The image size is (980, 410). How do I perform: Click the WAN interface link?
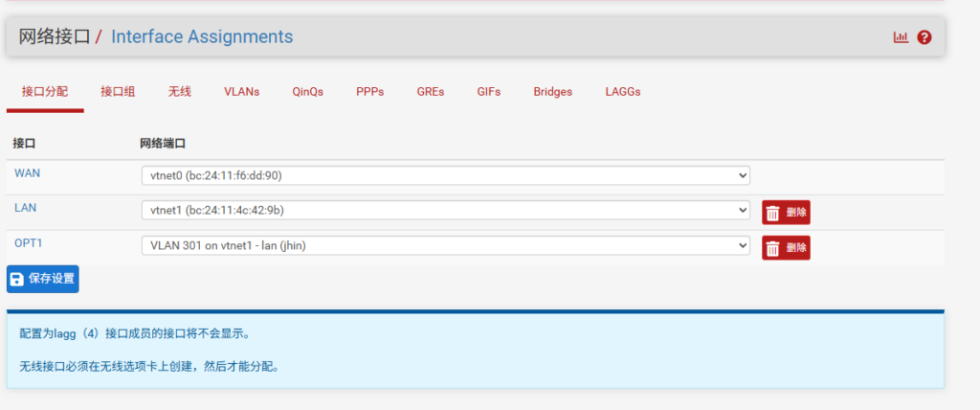(27, 172)
